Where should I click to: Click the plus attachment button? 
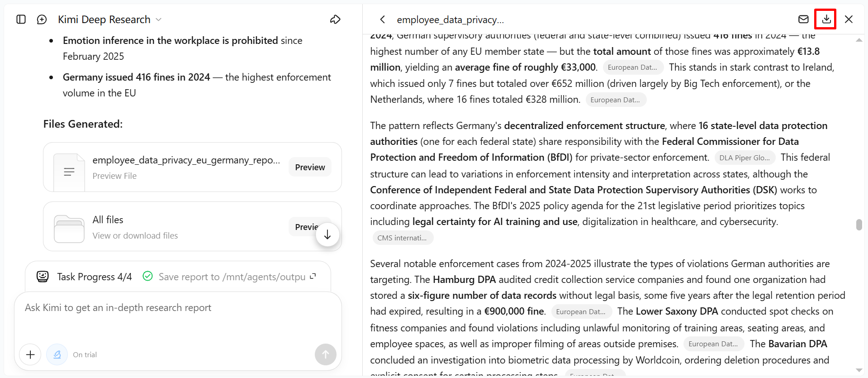coord(30,354)
